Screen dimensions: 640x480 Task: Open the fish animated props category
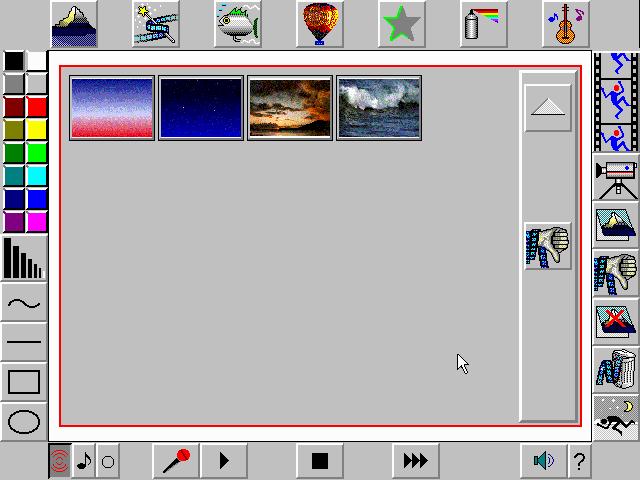click(238, 24)
